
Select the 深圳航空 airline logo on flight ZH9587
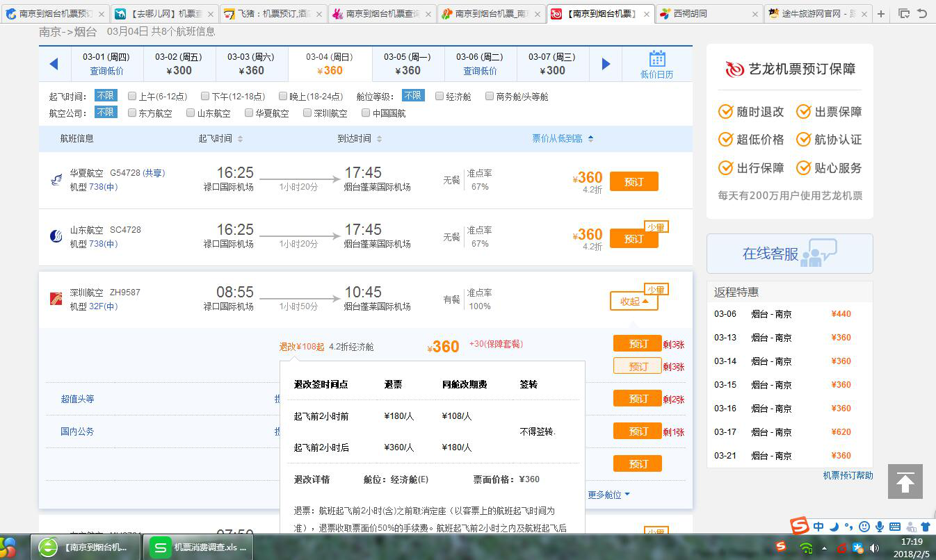point(56,297)
